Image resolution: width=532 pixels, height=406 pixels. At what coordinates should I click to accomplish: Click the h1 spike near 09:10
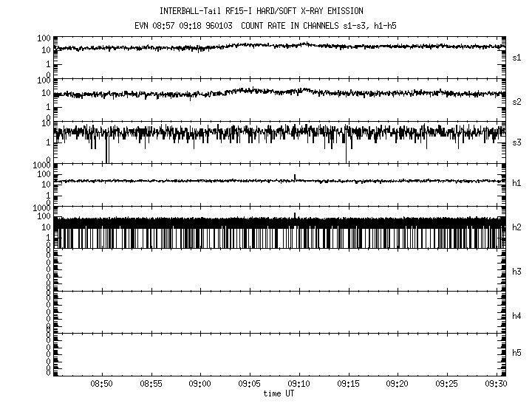[295, 177]
